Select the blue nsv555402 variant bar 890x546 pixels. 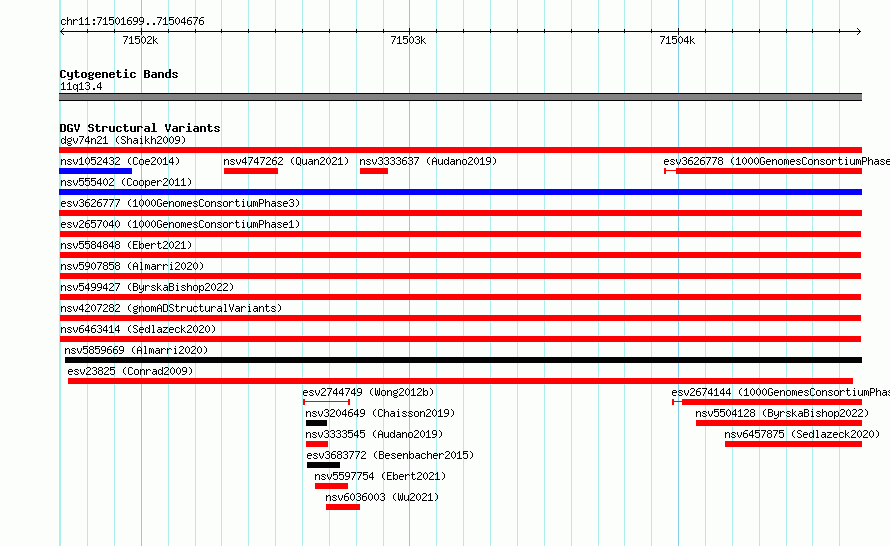tap(460, 192)
